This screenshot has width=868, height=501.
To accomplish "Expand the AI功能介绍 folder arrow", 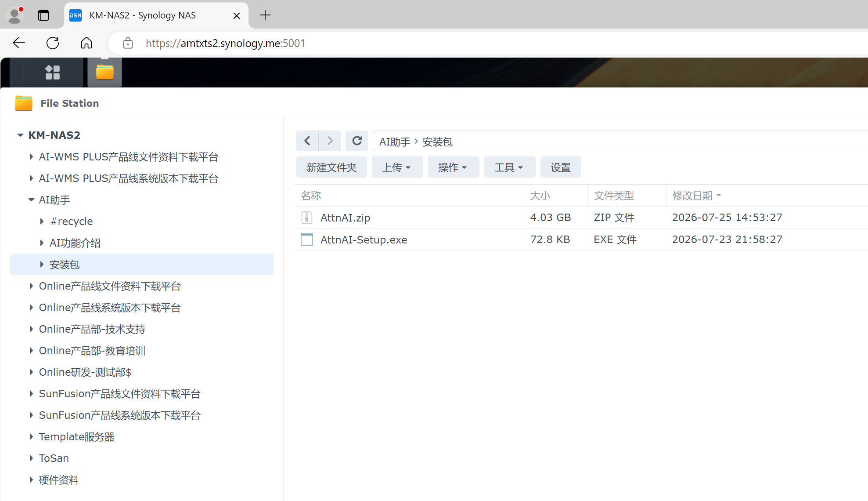I will coord(42,243).
